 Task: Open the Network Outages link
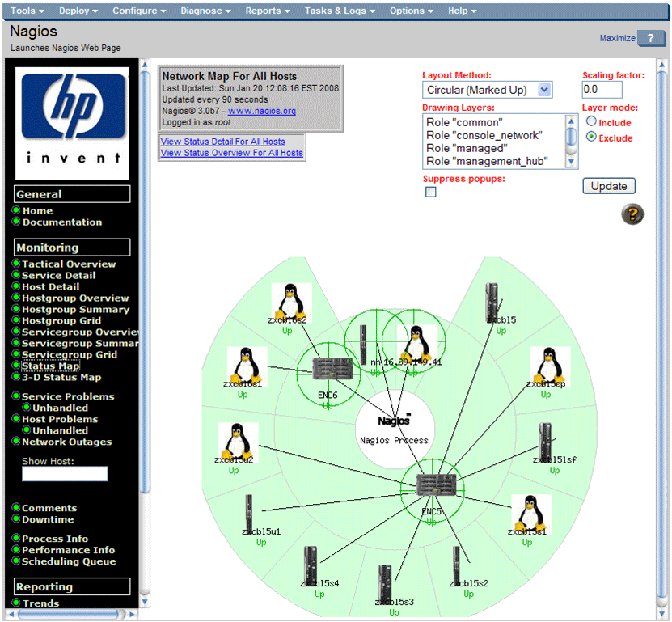67,442
